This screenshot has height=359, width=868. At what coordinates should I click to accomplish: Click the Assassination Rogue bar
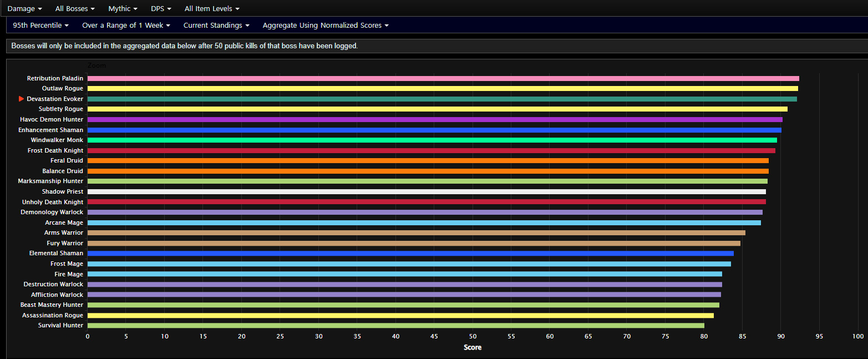[x=400, y=315]
